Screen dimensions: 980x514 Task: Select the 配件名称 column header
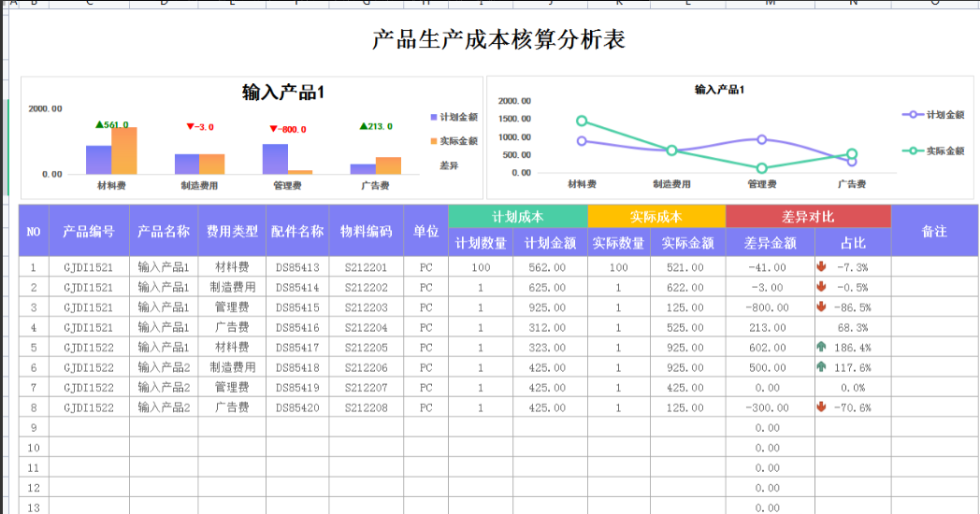click(x=297, y=231)
